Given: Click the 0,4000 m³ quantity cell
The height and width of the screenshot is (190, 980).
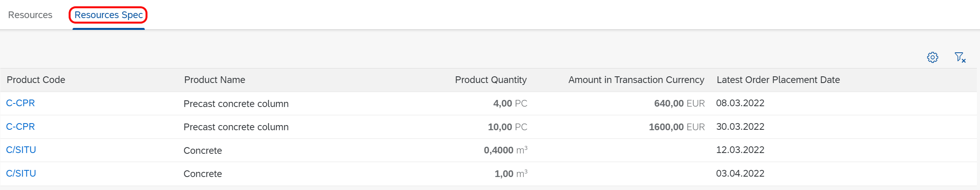Looking at the screenshot, I should [x=506, y=150].
